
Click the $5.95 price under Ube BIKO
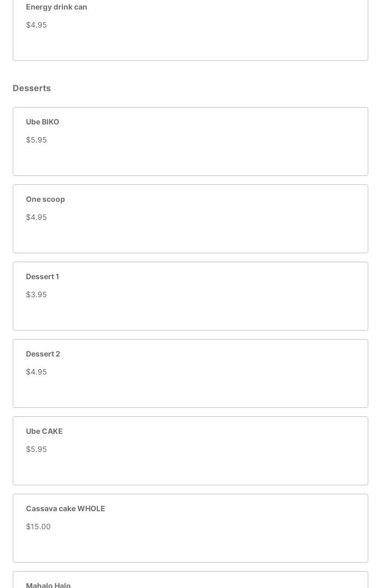pyautogui.click(x=36, y=140)
